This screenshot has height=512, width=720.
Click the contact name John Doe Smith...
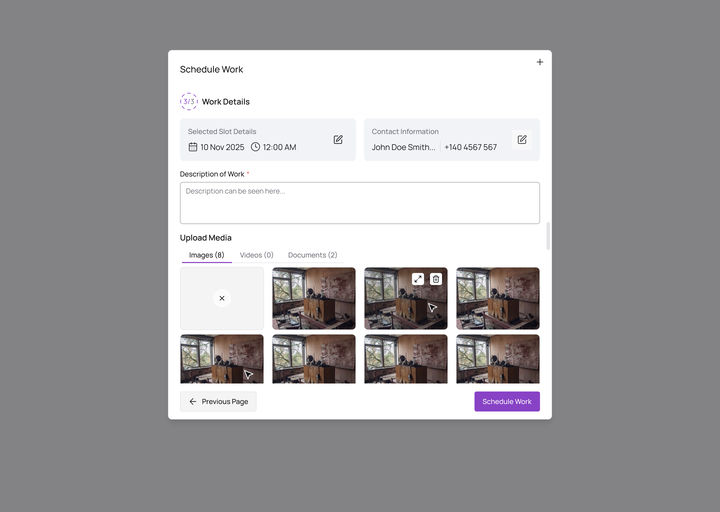403,147
